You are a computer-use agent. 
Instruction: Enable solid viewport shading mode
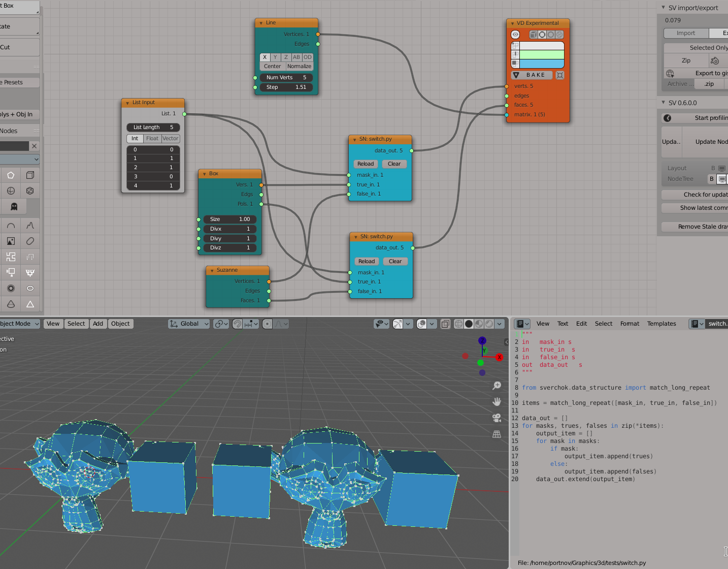tap(469, 324)
